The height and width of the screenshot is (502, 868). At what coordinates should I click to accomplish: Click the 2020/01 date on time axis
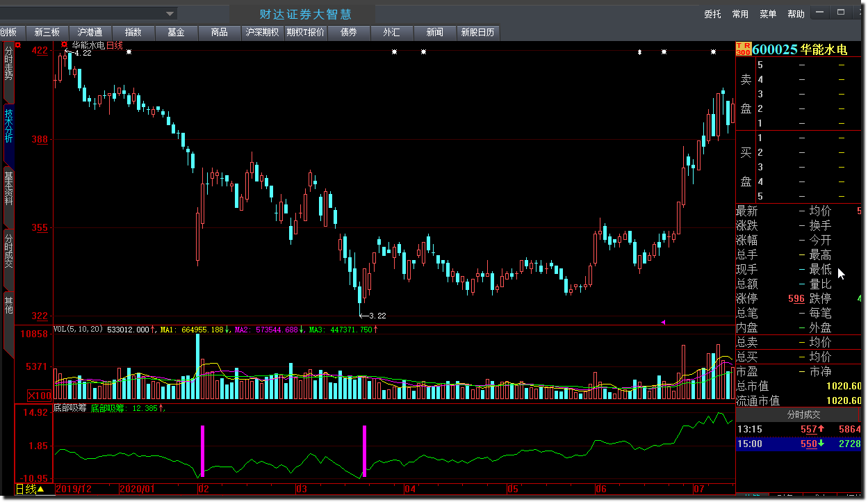pyautogui.click(x=137, y=489)
